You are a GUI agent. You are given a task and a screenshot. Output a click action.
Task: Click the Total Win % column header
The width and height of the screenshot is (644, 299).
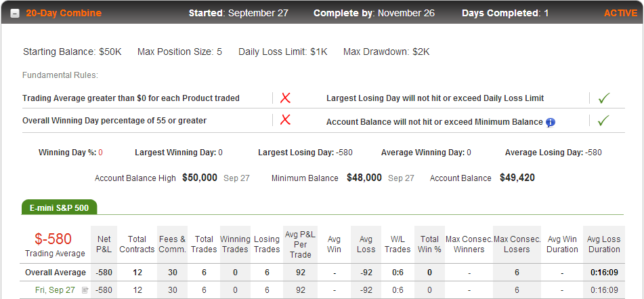pyautogui.click(x=429, y=244)
